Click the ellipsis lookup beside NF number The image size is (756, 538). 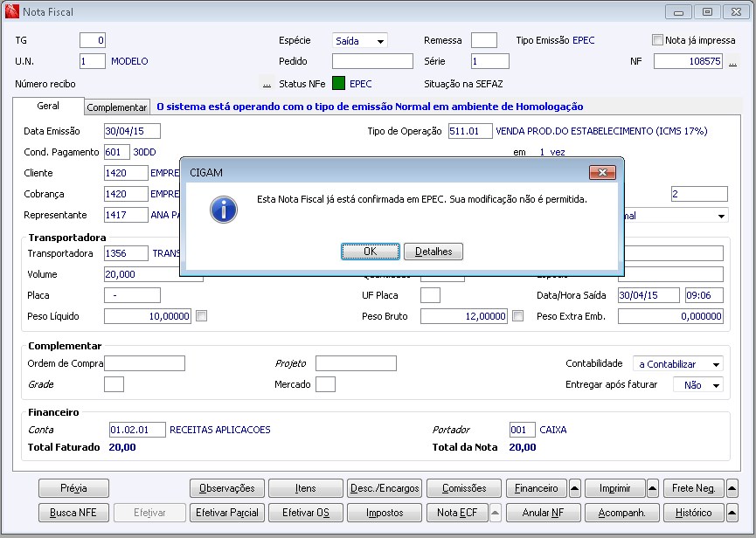point(732,63)
